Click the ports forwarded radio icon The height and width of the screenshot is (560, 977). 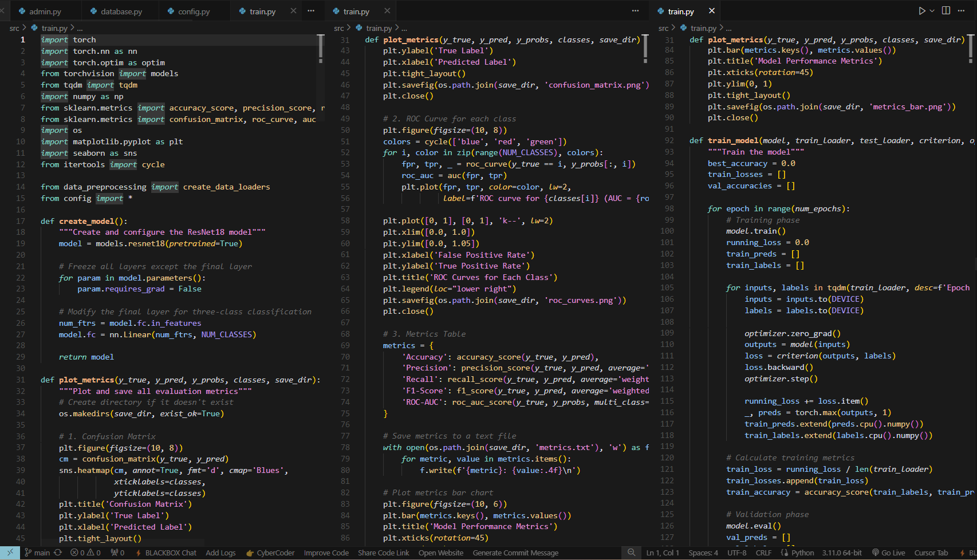point(117,553)
